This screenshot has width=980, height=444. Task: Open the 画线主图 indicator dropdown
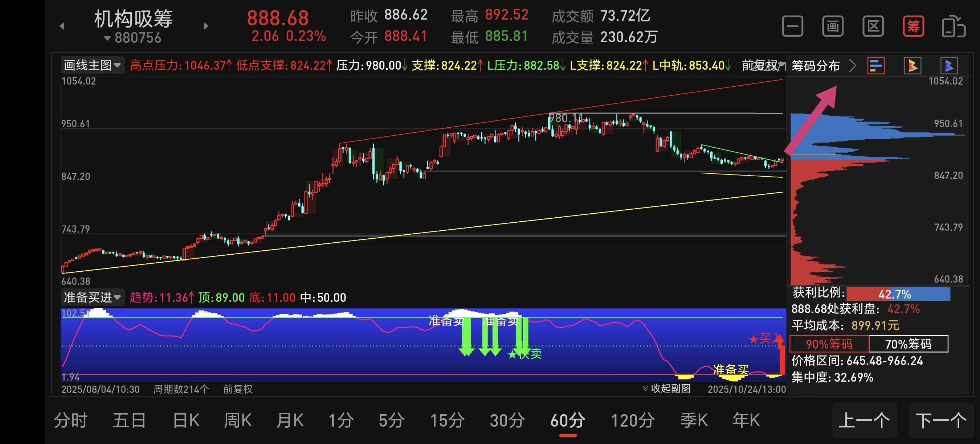pyautogui.click(x=93, y=65)
